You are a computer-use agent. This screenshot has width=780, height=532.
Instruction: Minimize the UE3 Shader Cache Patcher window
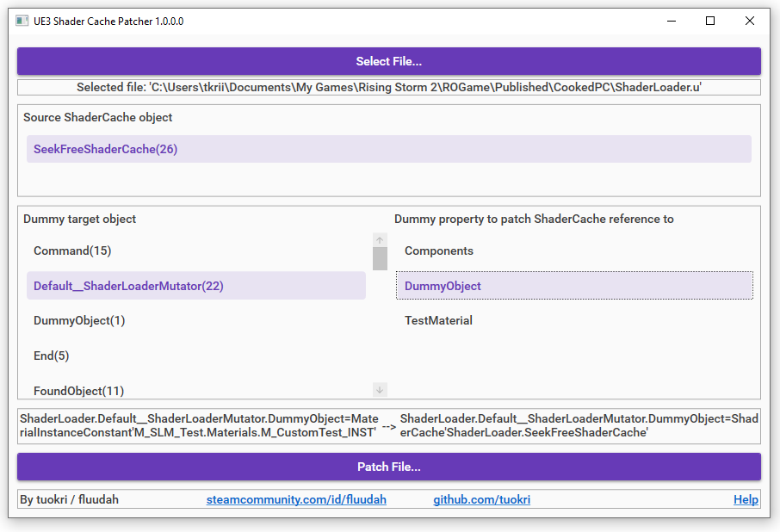point(672,21)
